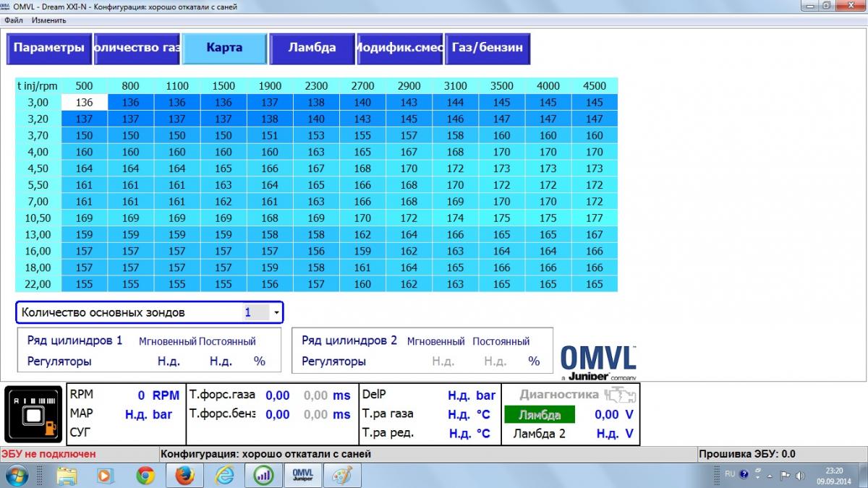Open Internet Explorer in the taskbar
This screenshot has height=488, width=868.
tap(224, 475)
